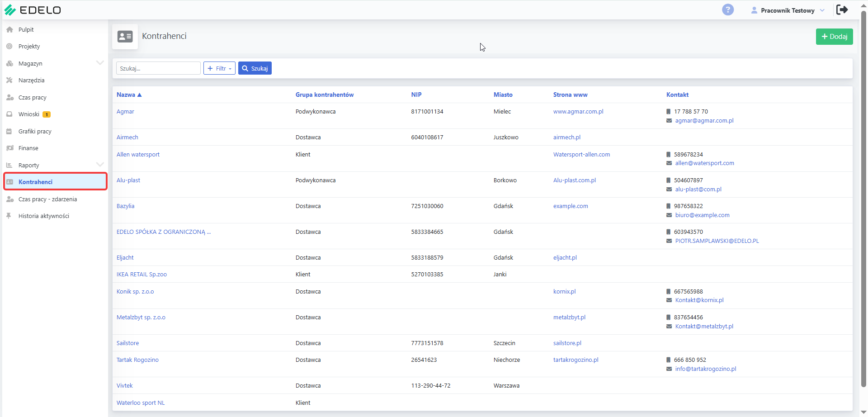Viewport: 868px width, 417px height.
Task: Focus the Szukaj search input field
Action: pos(158,68)
